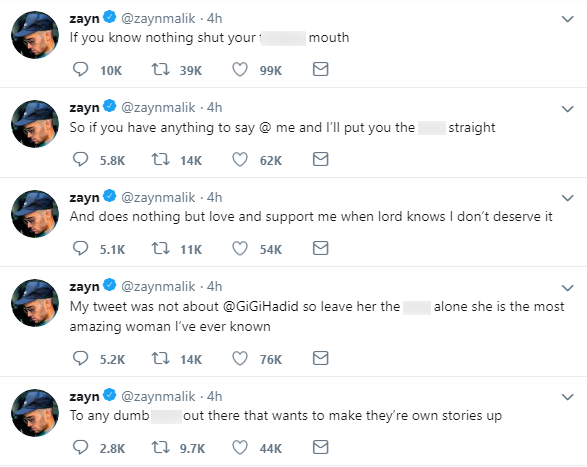Retweet the tweet with 9.7K retweets
587x467 pixels.
click(160, 447)
